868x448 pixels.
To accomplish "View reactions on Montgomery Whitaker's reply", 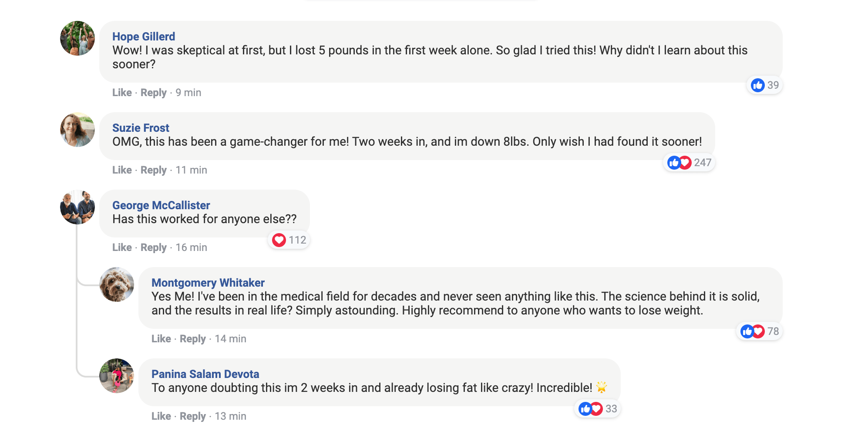I will pos(760,331).
